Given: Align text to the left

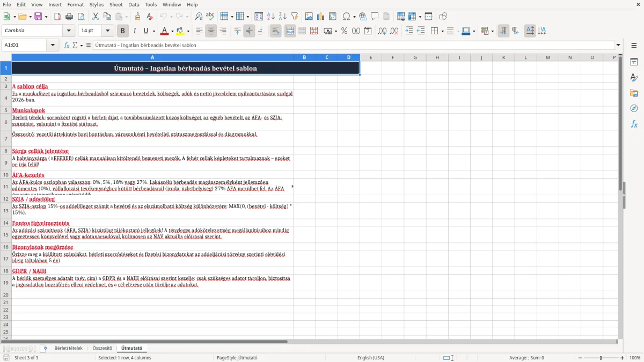Looking at the screenshot, I should coord(199,31).
